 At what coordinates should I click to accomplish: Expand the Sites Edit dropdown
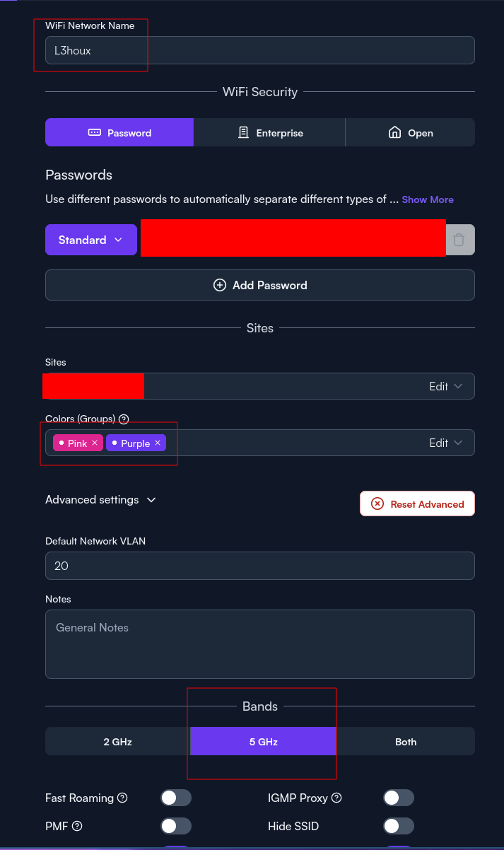pyautogui.click(x=446, y=386)
